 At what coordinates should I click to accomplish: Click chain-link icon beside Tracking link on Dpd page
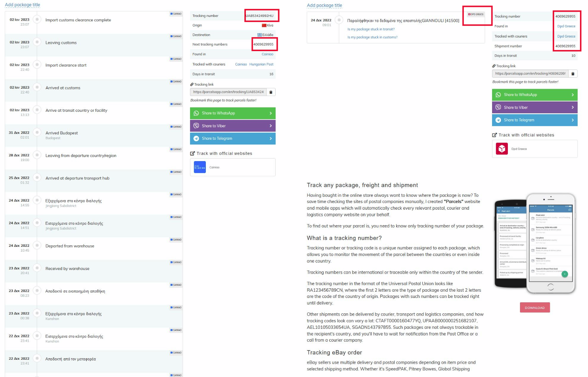pyautogui.click(x=494, y=66)
